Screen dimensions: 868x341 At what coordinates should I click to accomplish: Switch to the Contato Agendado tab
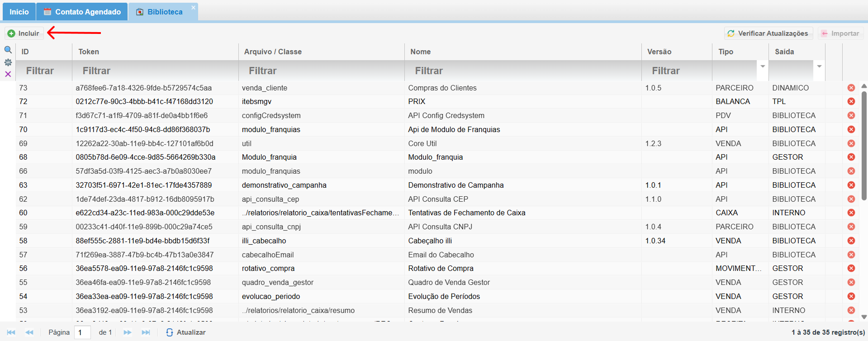click(82, 12)
